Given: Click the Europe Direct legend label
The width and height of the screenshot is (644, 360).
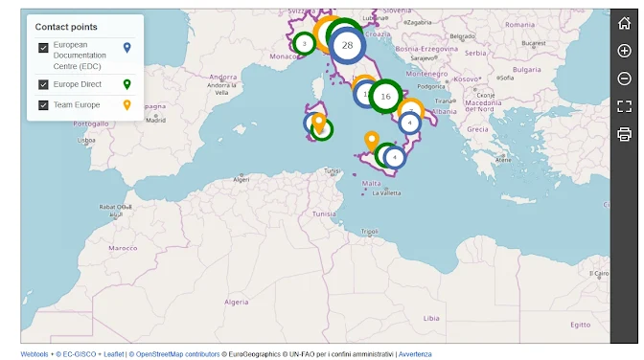Looking at the screenshot, I should 78,84.
